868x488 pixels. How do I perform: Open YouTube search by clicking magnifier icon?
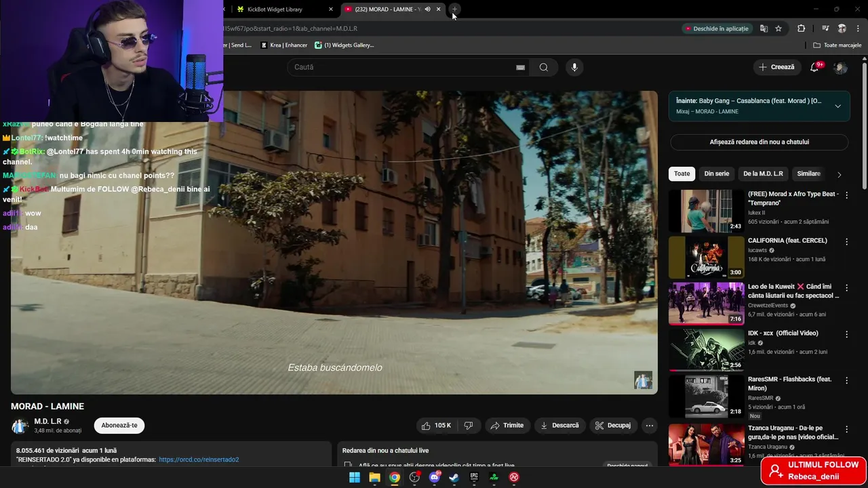pos(544,67)
